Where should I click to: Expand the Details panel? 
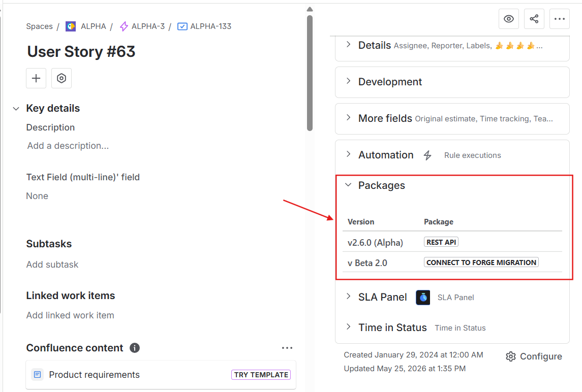click(348, 45)
